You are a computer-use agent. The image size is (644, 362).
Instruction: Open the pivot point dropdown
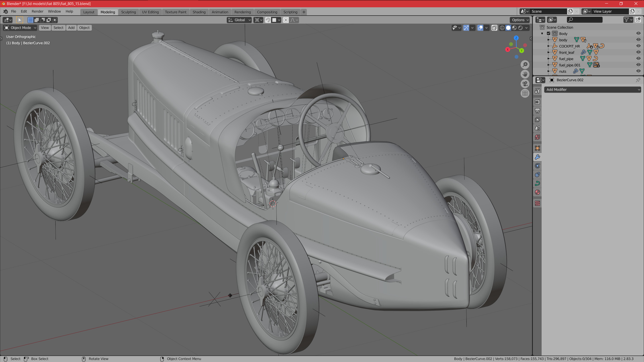pos(258,20)
